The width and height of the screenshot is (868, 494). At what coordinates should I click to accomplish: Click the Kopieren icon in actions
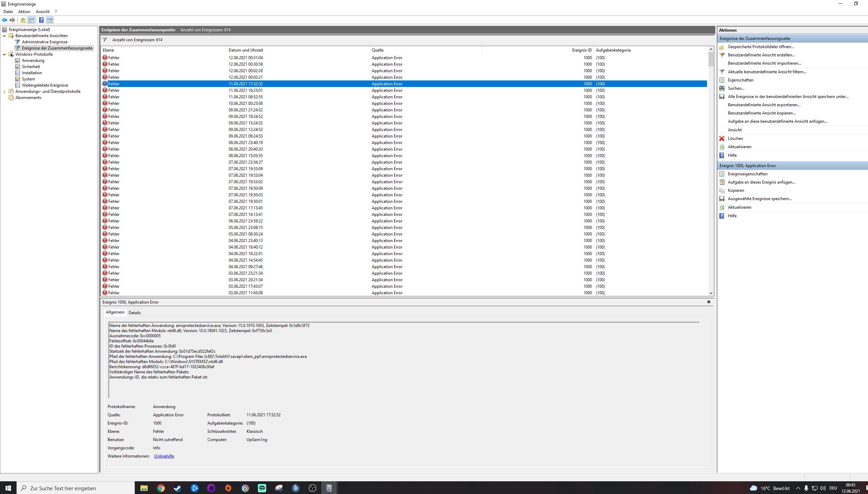pyautogui.click(x=722, y=190)
